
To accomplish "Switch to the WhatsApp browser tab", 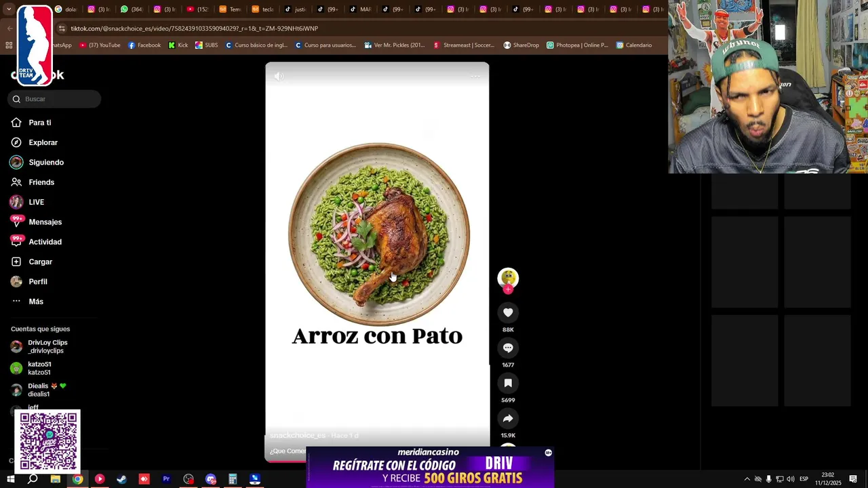I will coord(132,9).
